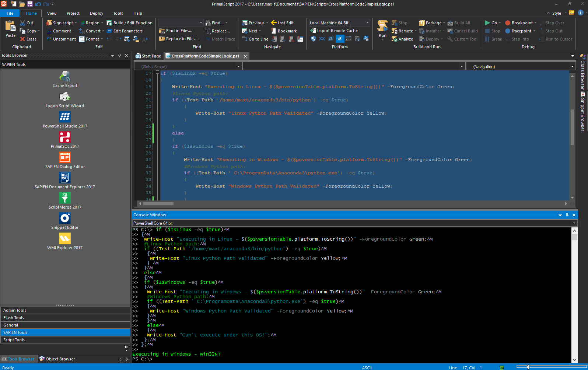The image size is (588, 370).
Task: Click Build / Edit Function
Action: click(x=129, y=23)
